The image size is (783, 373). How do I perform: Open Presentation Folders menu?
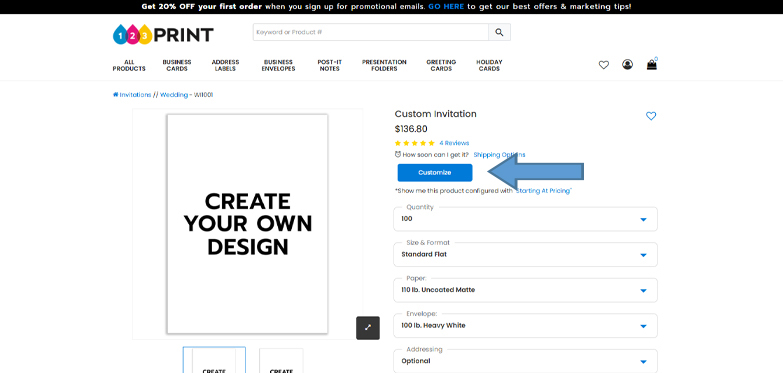point(384,65)
